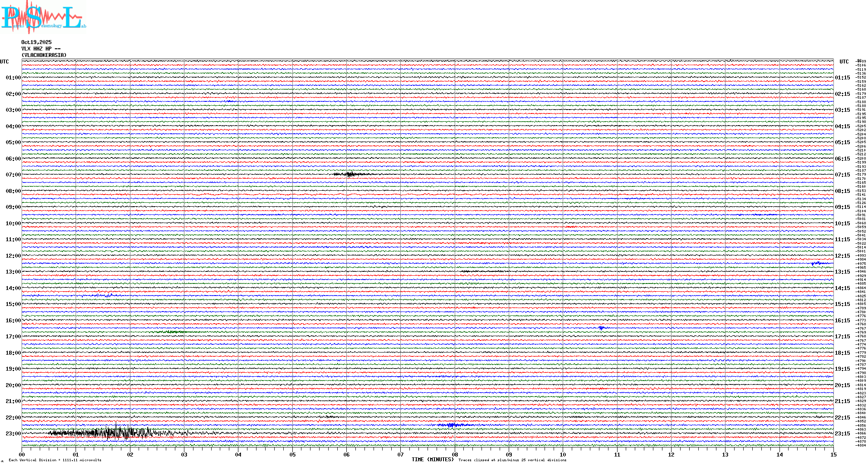Click the blue burst near minute 08 at 22:30
The height and width of the screenshot is (466, 868).
452,425
